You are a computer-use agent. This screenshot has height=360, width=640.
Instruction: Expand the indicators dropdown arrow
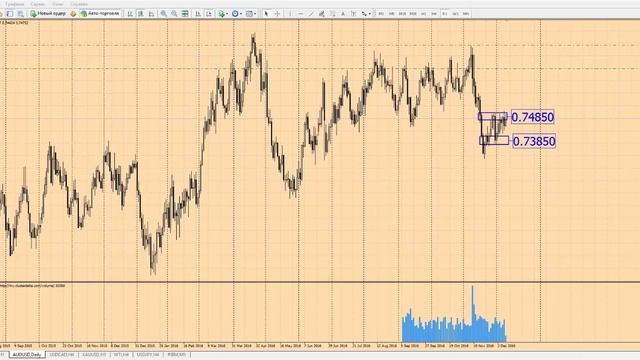(227, 14)
